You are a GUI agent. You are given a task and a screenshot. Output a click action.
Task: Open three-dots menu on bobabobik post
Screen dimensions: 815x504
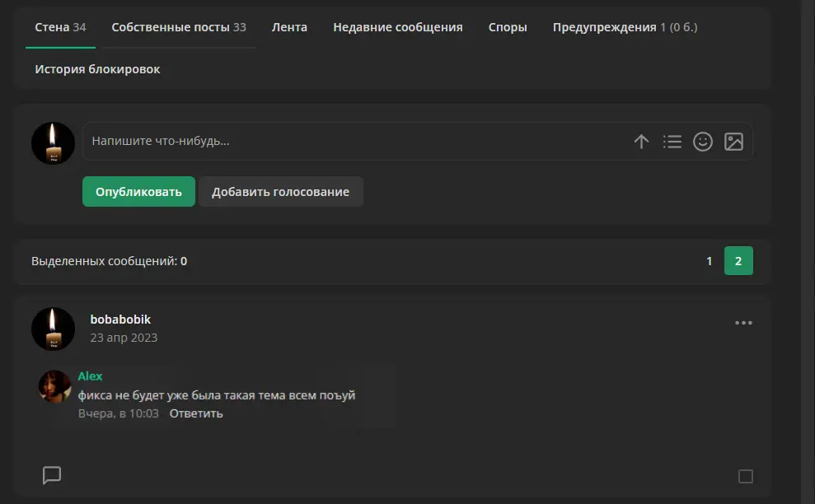pos(743,323)
